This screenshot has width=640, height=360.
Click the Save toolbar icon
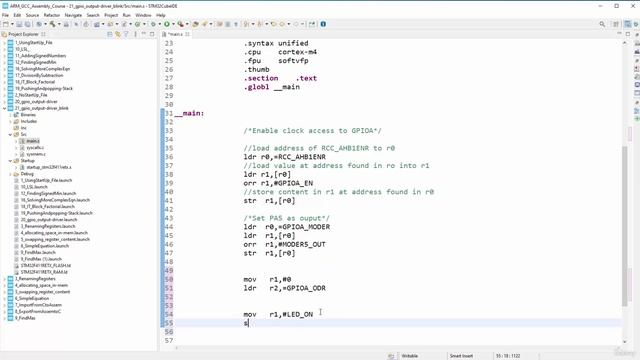(x=19, y=24)
